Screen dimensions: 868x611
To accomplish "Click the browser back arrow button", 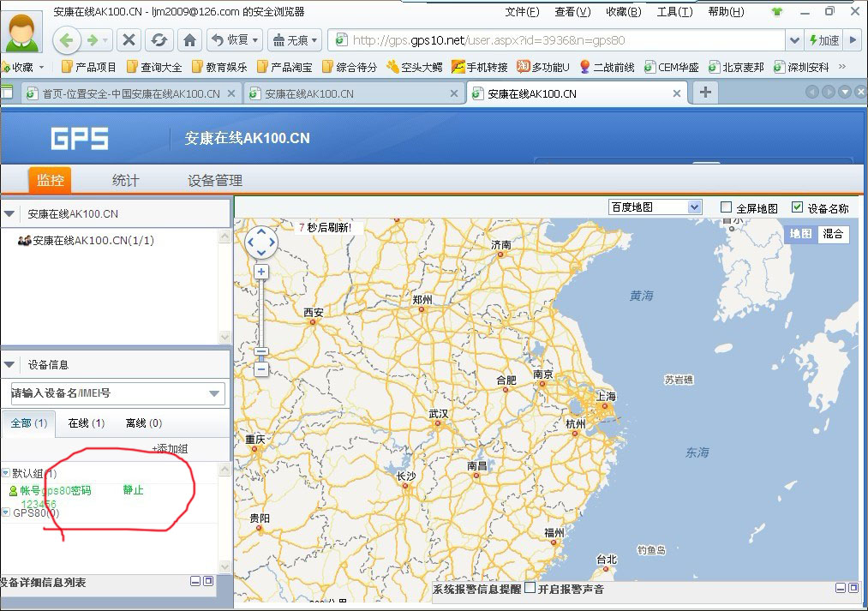I will pos(67,39).
